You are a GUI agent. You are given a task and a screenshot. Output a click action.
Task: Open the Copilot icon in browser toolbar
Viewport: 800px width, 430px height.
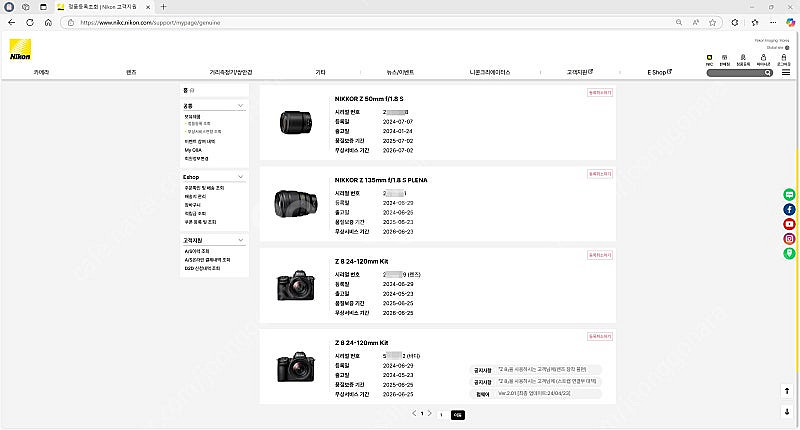pos(790,22)
